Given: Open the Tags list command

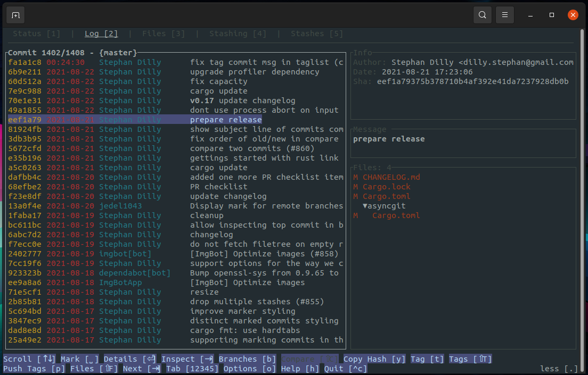Looking at the screenshot, I should [x=470, y=359].
